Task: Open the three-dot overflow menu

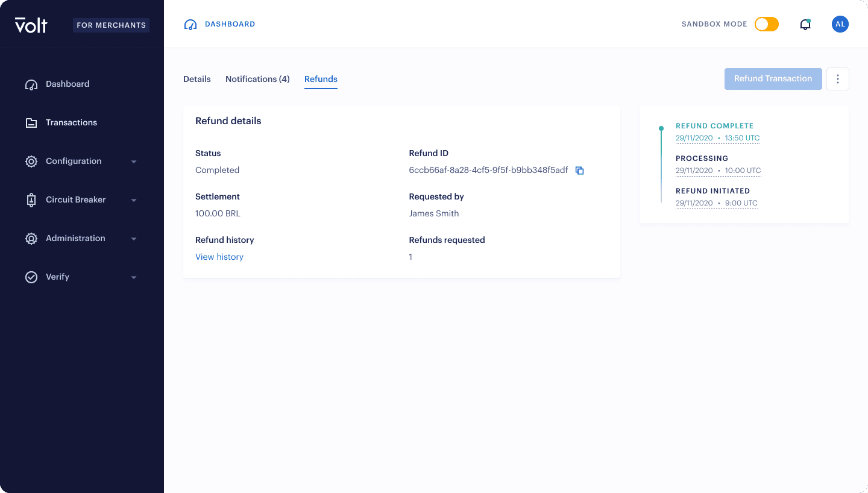Action: click(837, 78)
